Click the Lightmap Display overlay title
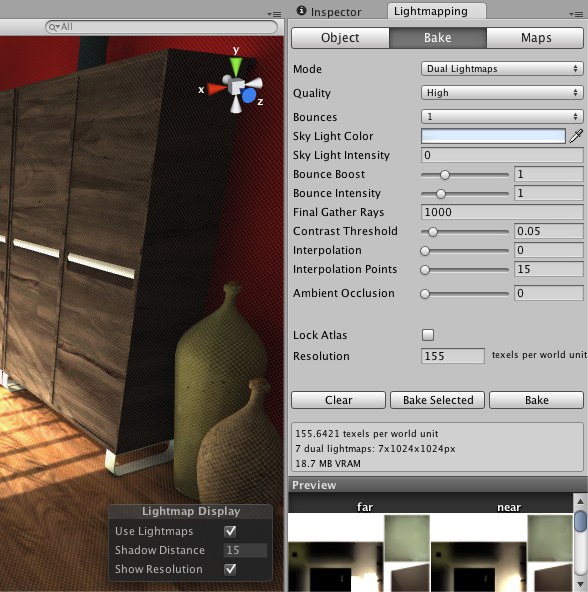 click(x=191, y=511)
